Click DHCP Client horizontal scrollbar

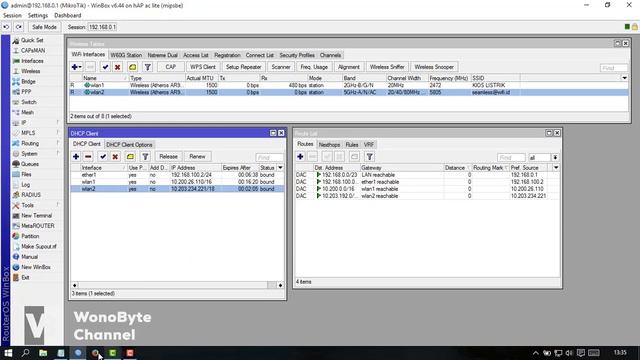click(x=177, y=285)
